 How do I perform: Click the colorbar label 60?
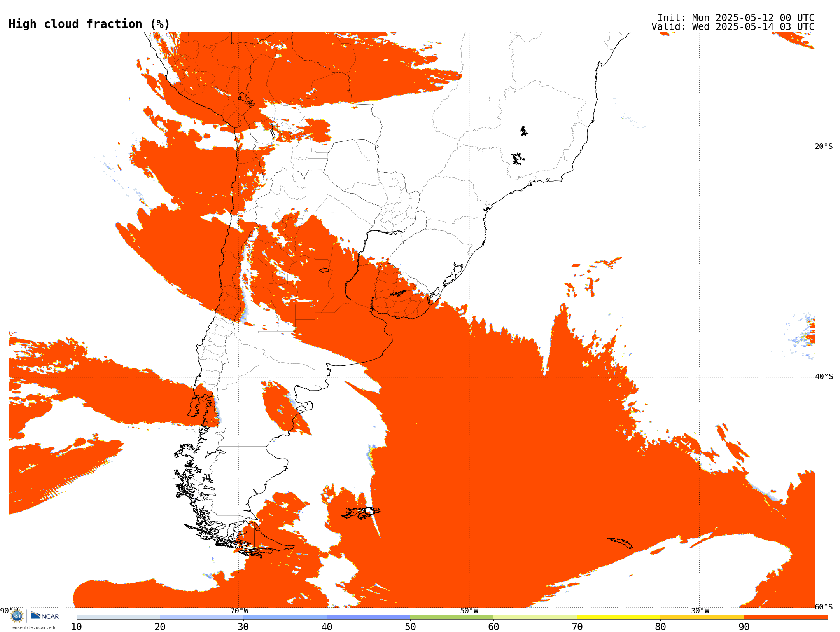click(493, 627)
